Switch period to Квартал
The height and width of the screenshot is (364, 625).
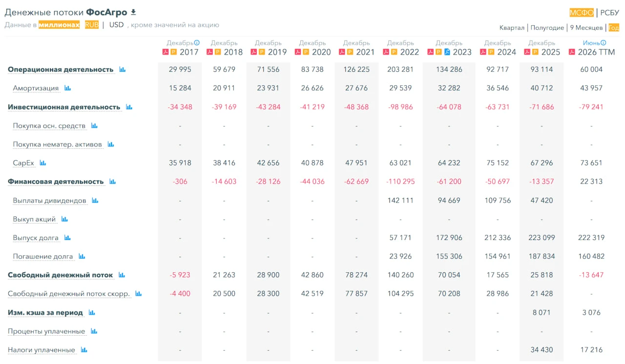pos(512,28)
